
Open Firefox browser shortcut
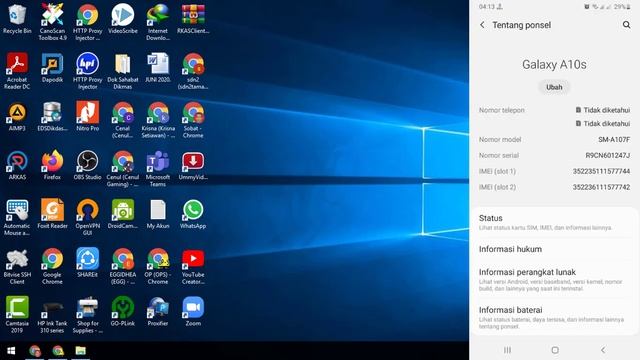click(52, 165)
